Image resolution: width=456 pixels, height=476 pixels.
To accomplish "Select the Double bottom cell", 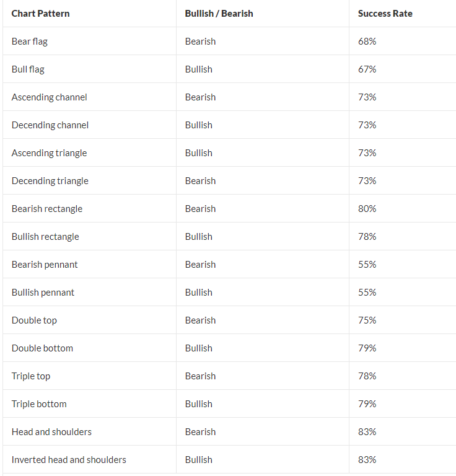I will point(42,348).
